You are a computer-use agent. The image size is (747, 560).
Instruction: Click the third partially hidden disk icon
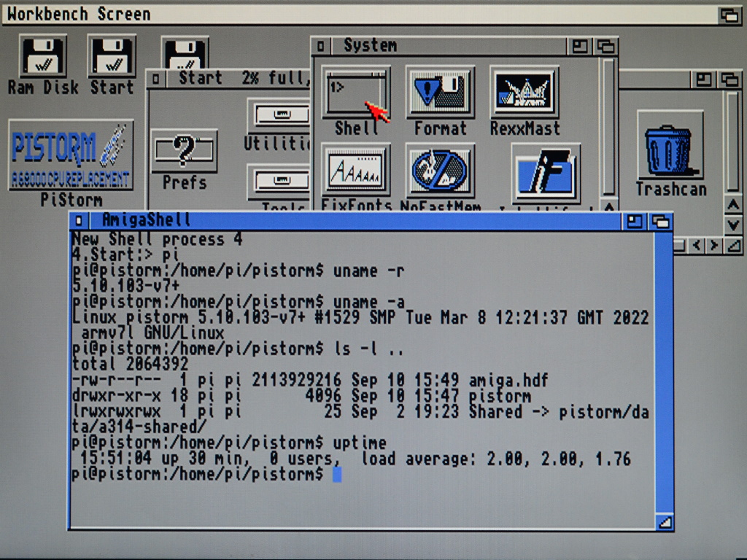(185, 52)
